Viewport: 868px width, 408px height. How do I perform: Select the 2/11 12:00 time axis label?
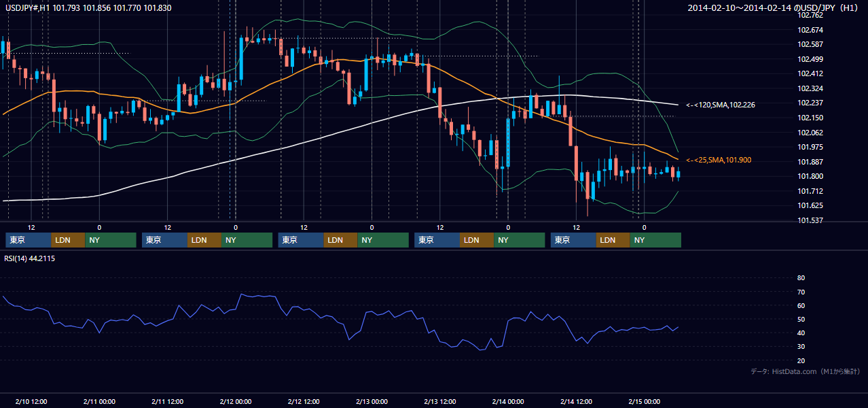[x=167, y=402]
